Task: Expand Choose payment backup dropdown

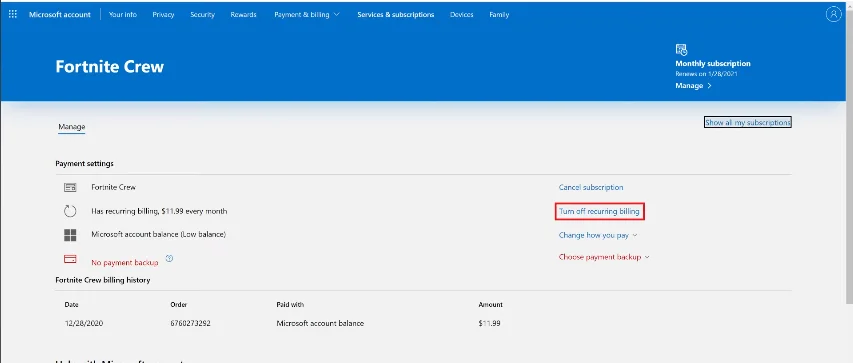Action: [x=604, y=257]
